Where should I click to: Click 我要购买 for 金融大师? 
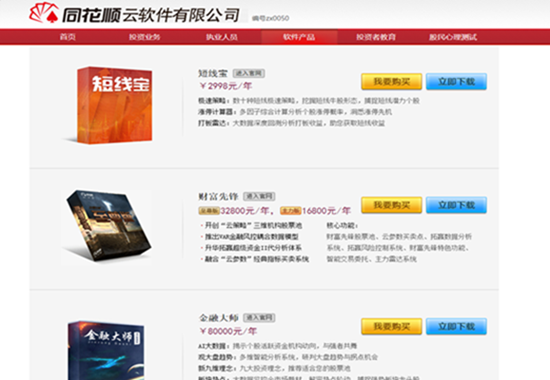(x=391, y=326)
